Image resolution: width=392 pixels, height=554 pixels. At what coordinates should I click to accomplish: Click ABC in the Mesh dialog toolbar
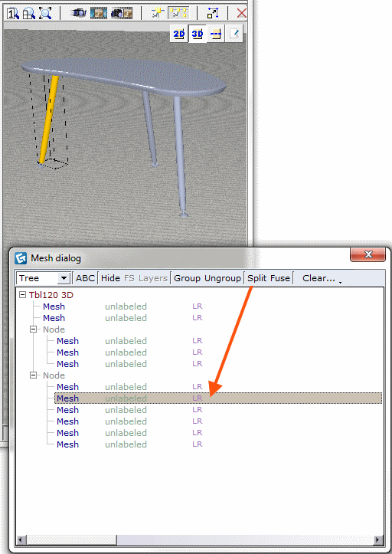click(x=85, y=278)
